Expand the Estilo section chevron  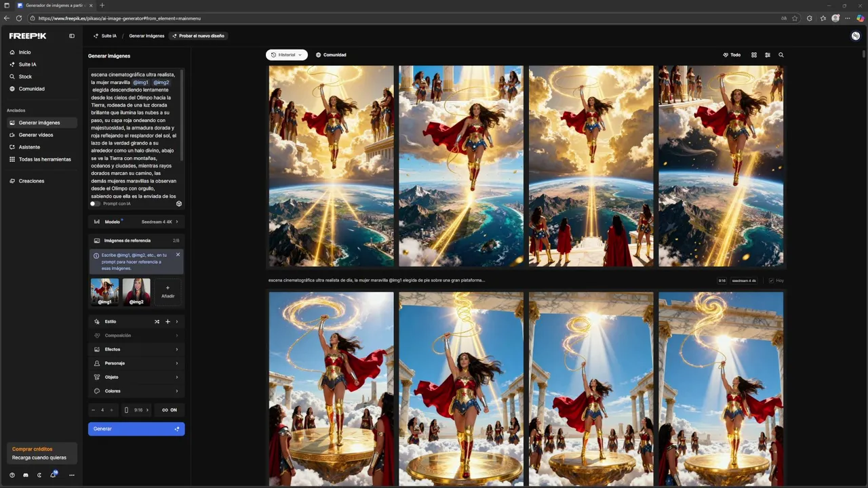(177, 322)
